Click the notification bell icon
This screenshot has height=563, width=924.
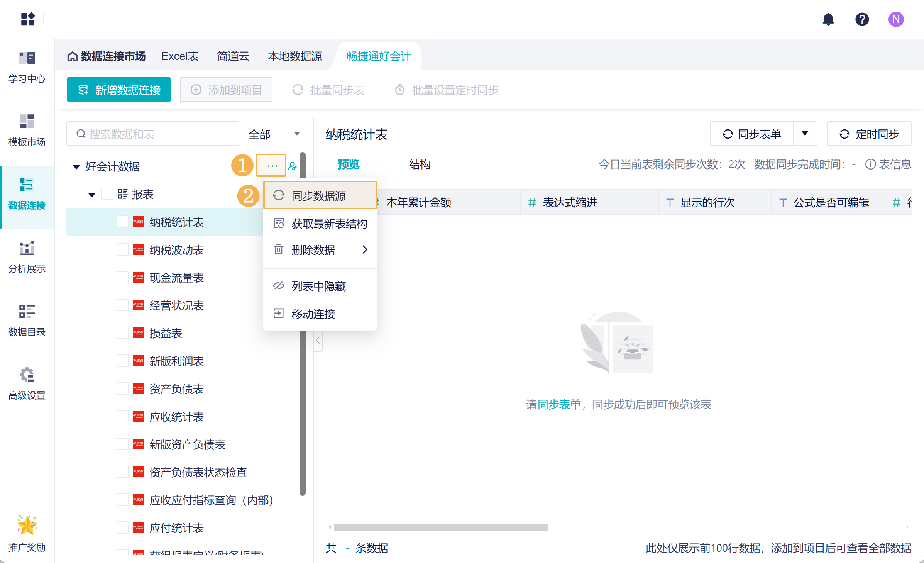tap(828, 19)
